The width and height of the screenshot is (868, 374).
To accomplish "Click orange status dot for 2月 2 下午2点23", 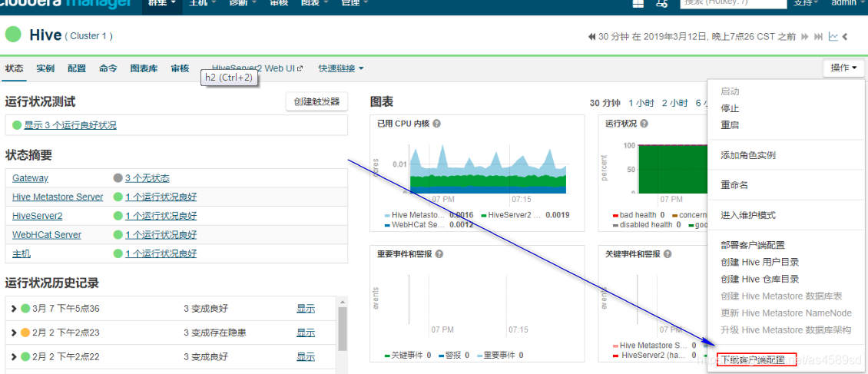I will click(x=25, y=333).
